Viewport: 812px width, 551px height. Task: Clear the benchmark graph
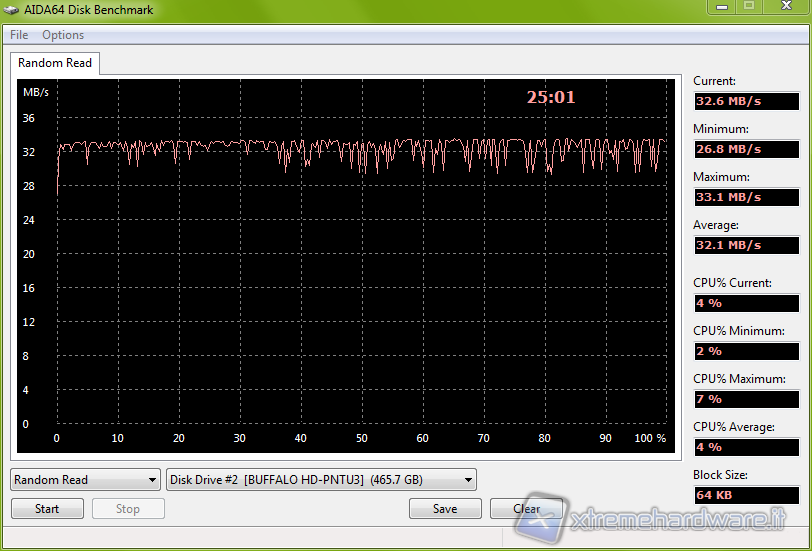(x=526, y=509)
